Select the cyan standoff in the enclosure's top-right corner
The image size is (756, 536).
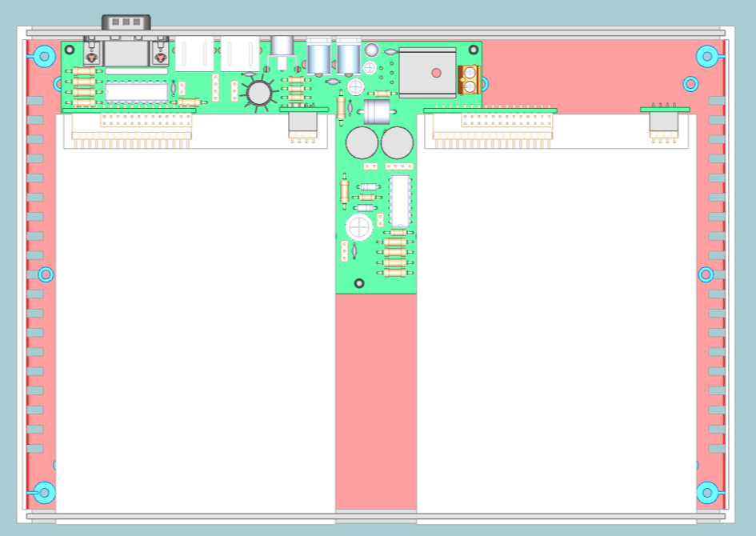(708, 56)
